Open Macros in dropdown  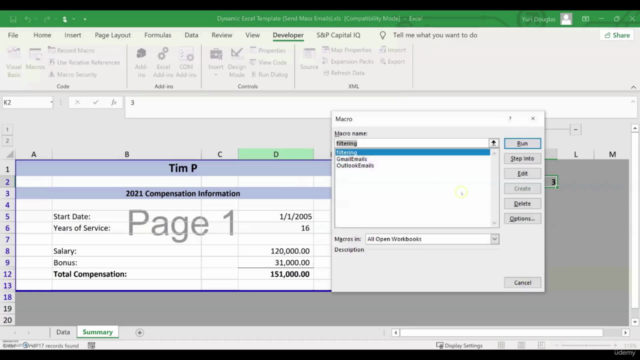[494, 239]
